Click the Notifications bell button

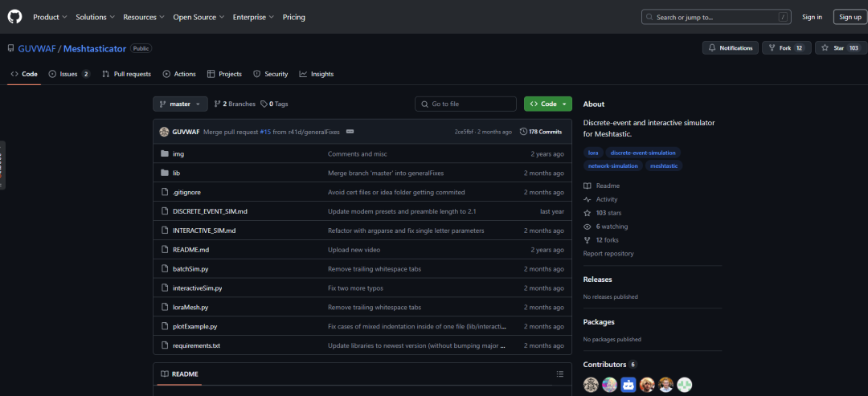pos(730,48)
